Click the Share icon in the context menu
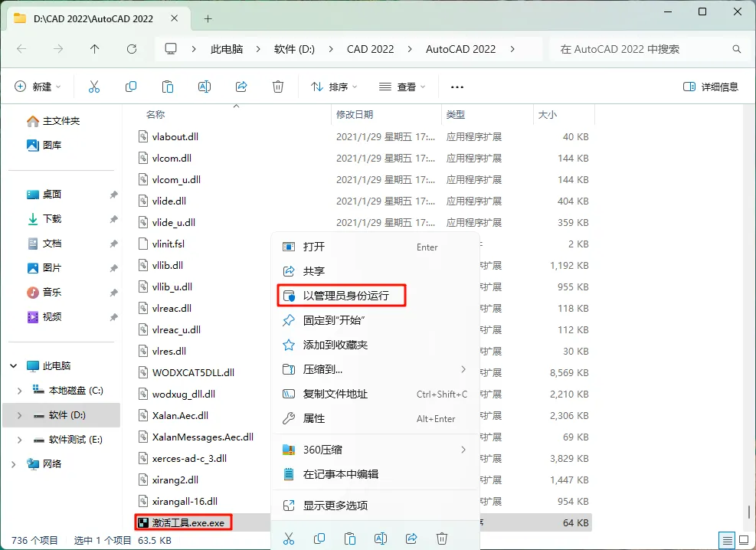Viewport: 756px width, 550px height. [x=411, y=539]
